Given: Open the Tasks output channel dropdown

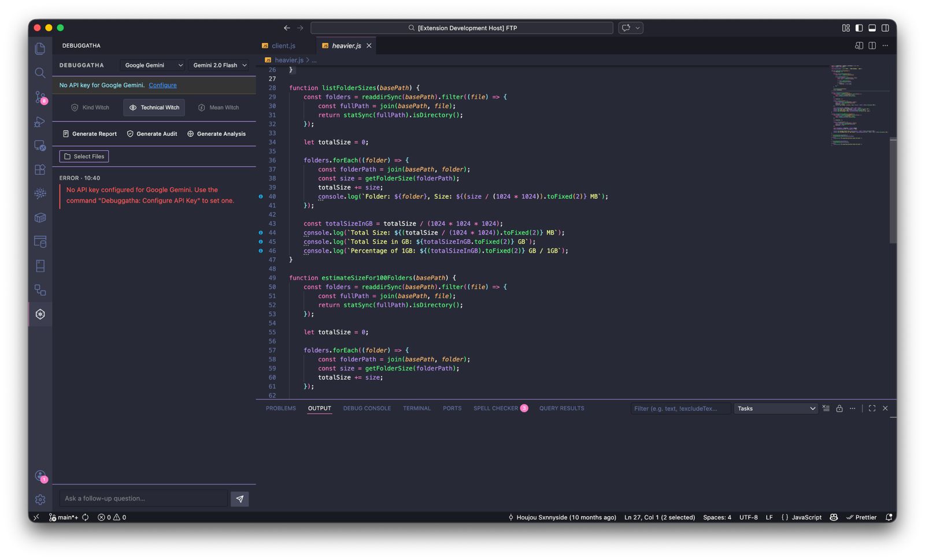Looking at the screenshot, I should click(776, 409).
